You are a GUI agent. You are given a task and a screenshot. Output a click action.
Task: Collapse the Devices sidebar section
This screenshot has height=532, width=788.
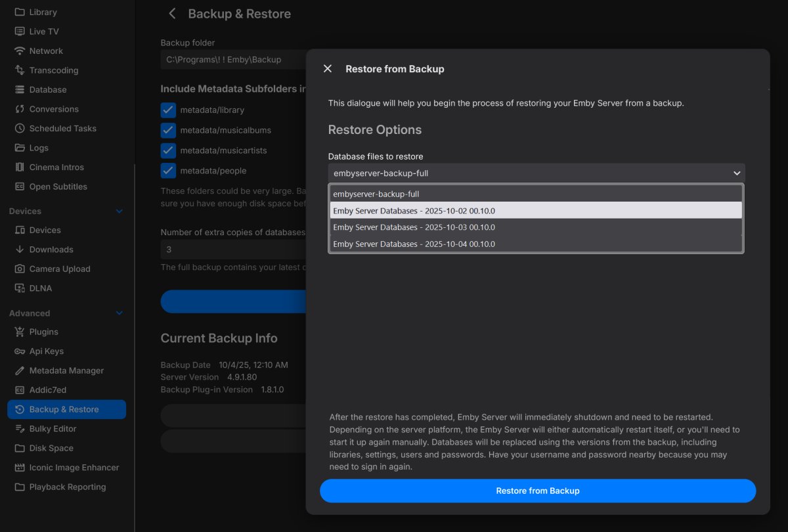click(x=120, y=211)
